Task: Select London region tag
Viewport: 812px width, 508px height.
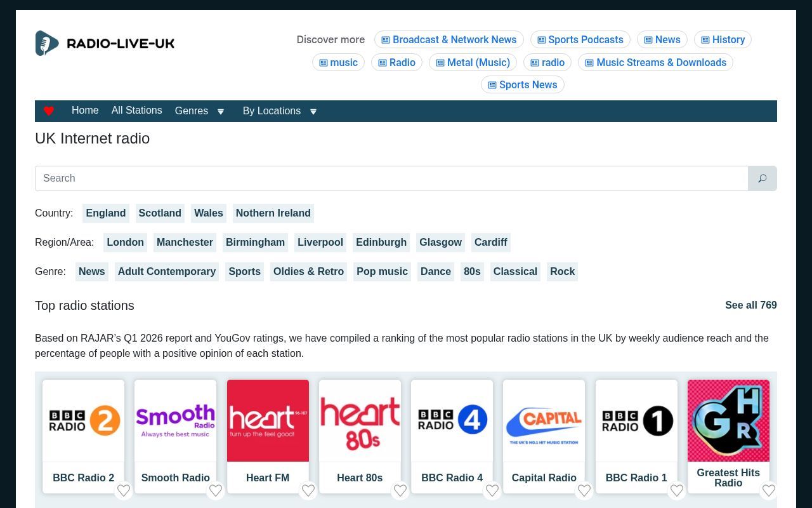Action: coord(126,243)
